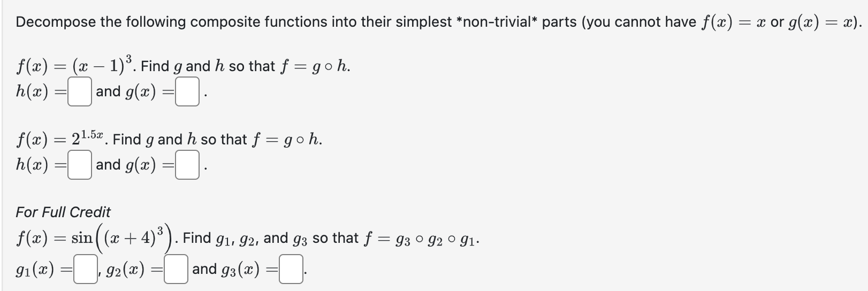Click the 'For Full Credit' heading text

[x=63, y=212]
